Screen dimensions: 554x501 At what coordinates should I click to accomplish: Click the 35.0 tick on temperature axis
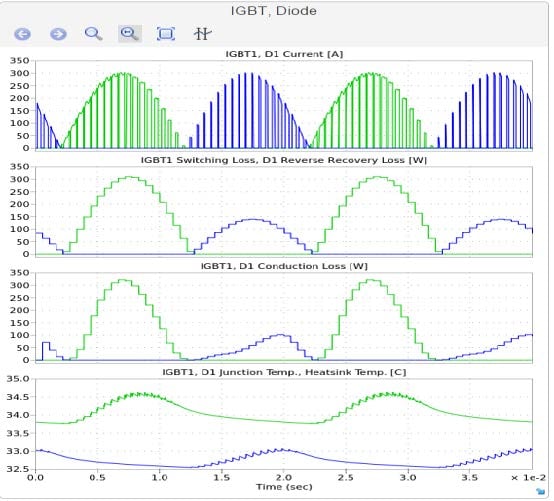18,379
